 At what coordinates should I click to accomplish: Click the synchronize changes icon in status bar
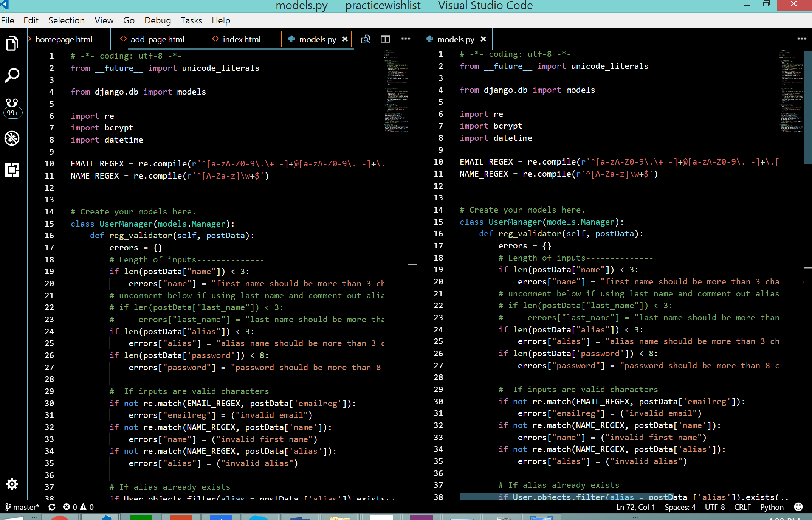(52, 507)
